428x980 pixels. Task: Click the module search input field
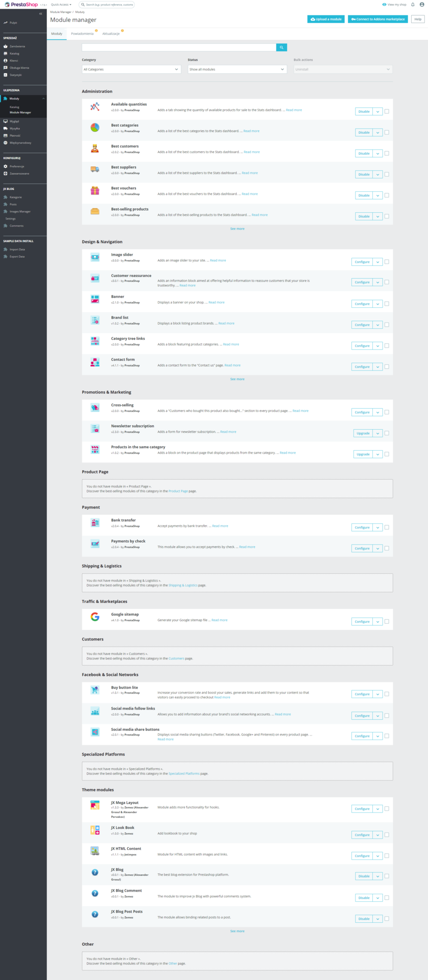point(179,47)
